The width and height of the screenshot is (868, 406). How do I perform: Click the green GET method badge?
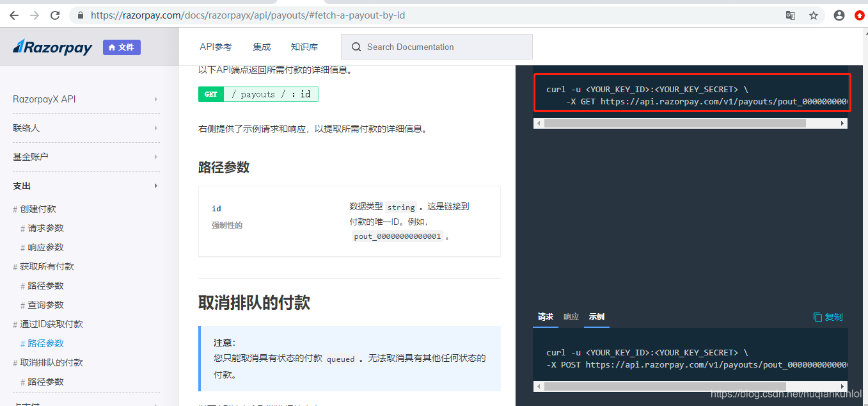pos(211,94)
